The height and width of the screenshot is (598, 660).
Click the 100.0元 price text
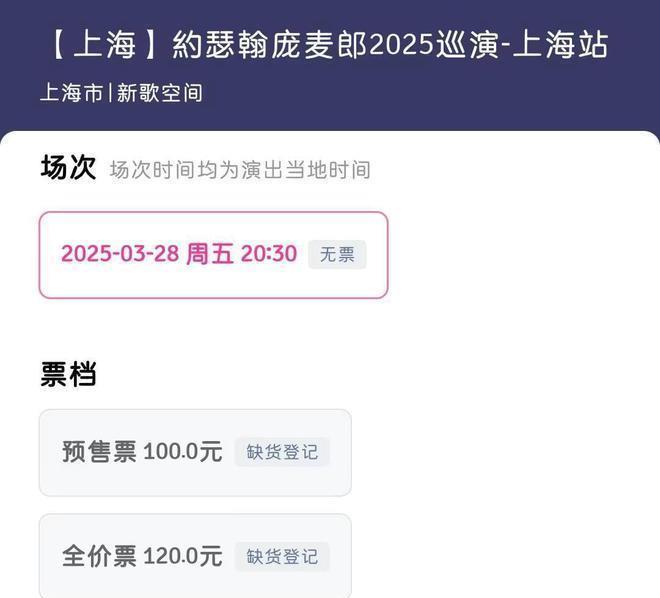pyautogui.click(x=182, y=452)
